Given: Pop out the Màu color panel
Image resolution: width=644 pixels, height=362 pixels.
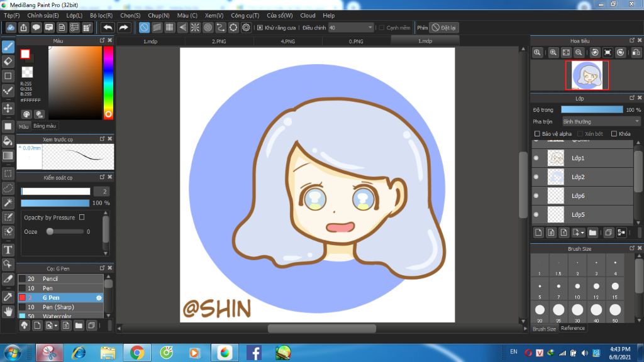Looking at the screenshot, I should [103, 40].
